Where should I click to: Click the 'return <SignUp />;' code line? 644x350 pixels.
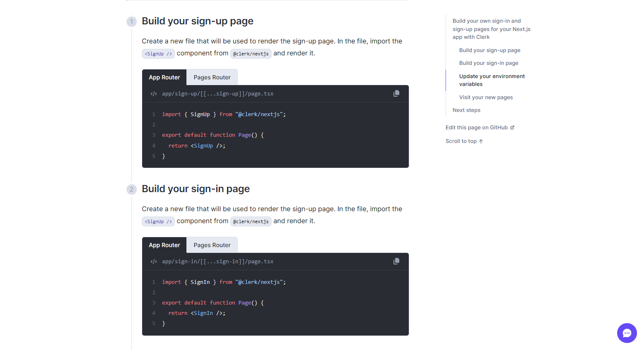pyautogui.click(x=197, y=146)
